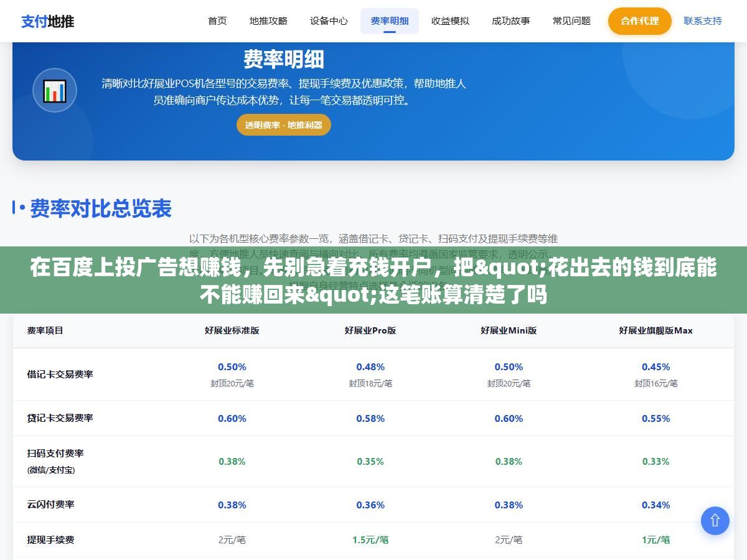Click the green overlay headline banner
This screenshot has height=560, width=747.
click(x=374, y=280)
